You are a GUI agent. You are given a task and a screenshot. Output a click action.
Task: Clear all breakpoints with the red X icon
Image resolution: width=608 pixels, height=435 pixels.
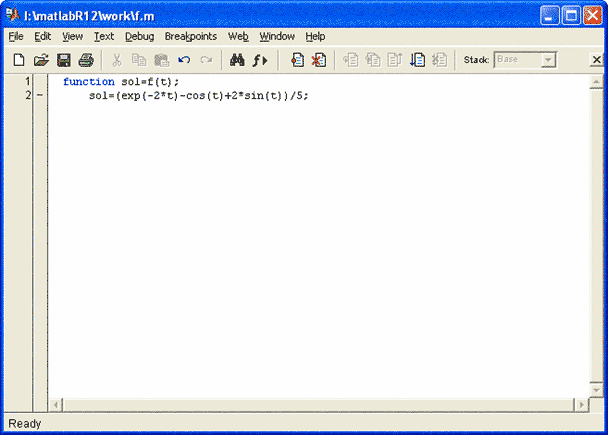pos(319,60)
